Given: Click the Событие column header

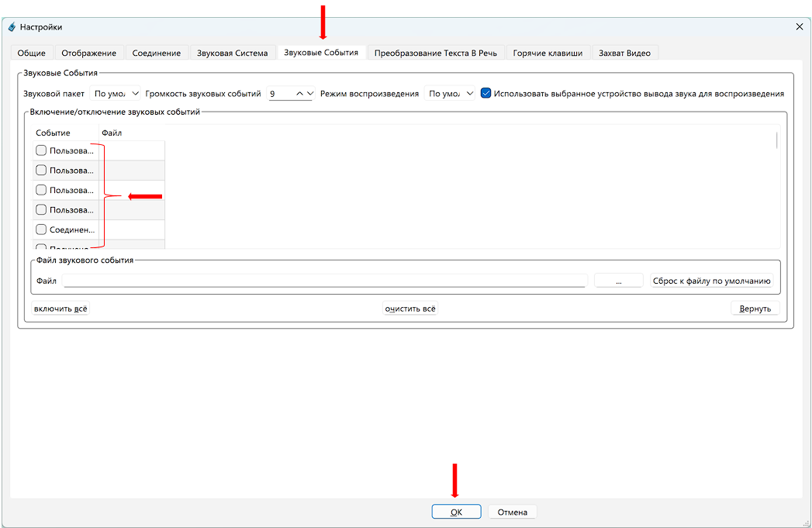Looking at the screenshot, I should tap(54, 133).
